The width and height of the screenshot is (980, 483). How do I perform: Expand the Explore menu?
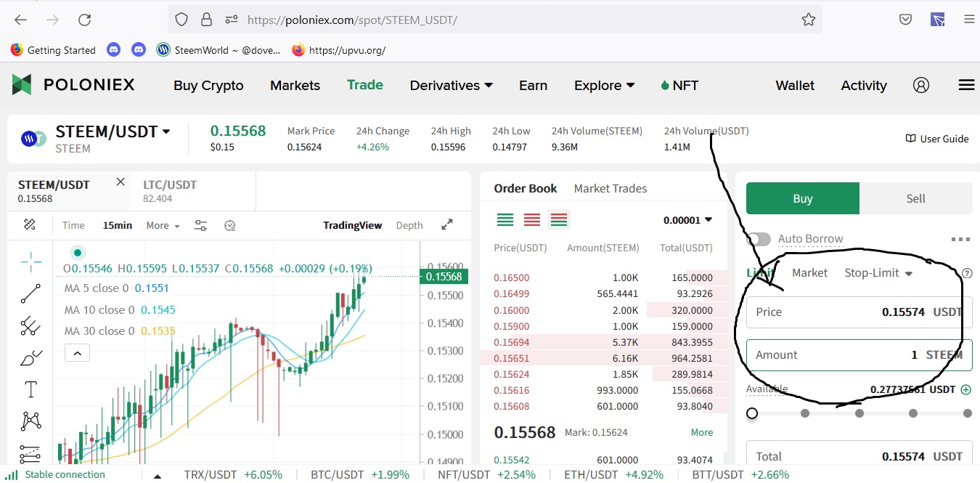pos(605,85)
